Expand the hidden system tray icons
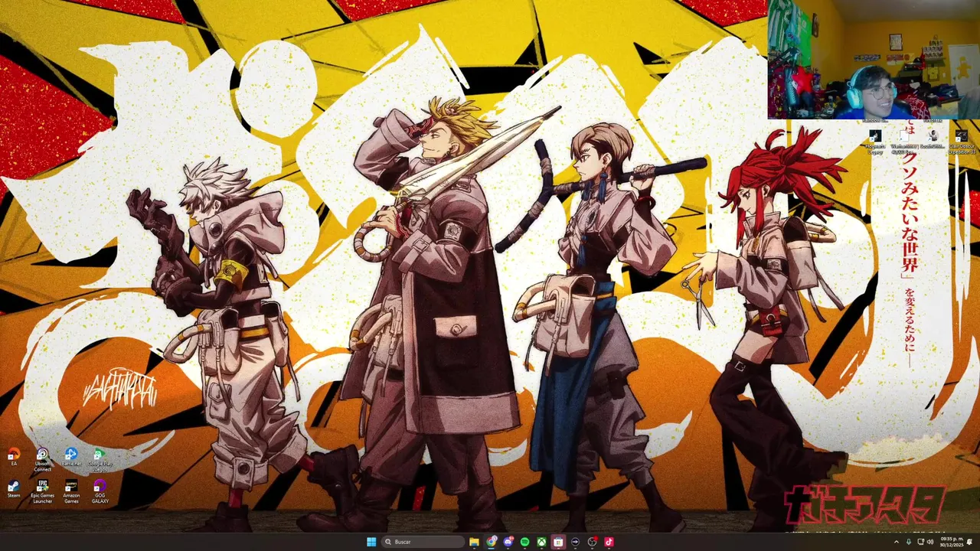980x551 pixels. [x=897, y=542]
